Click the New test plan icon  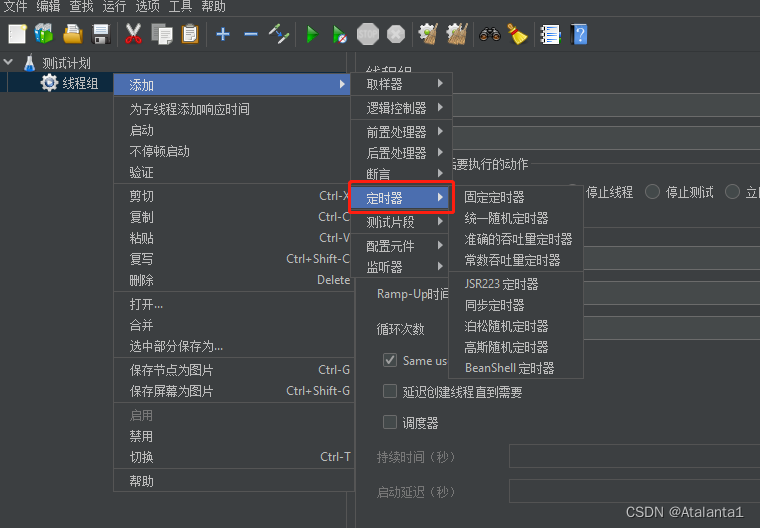17,34
